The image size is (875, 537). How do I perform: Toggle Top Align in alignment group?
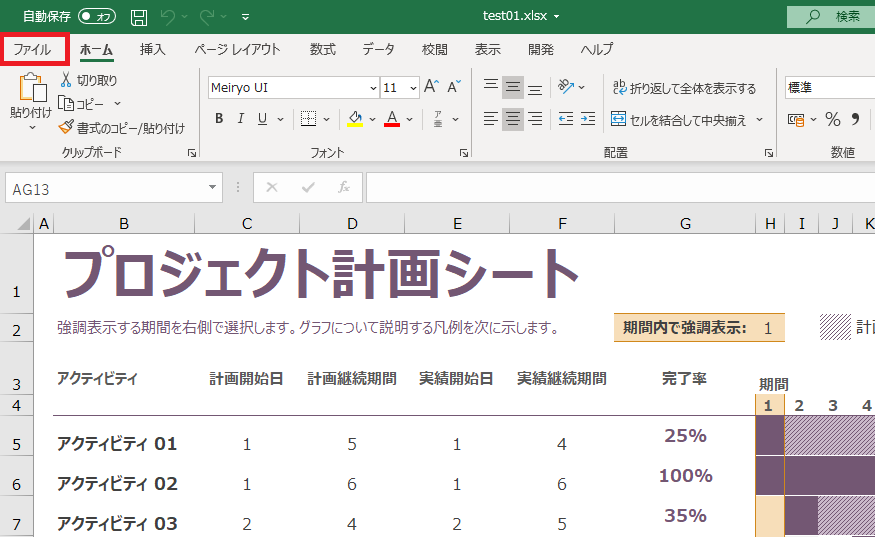(491, 87)
